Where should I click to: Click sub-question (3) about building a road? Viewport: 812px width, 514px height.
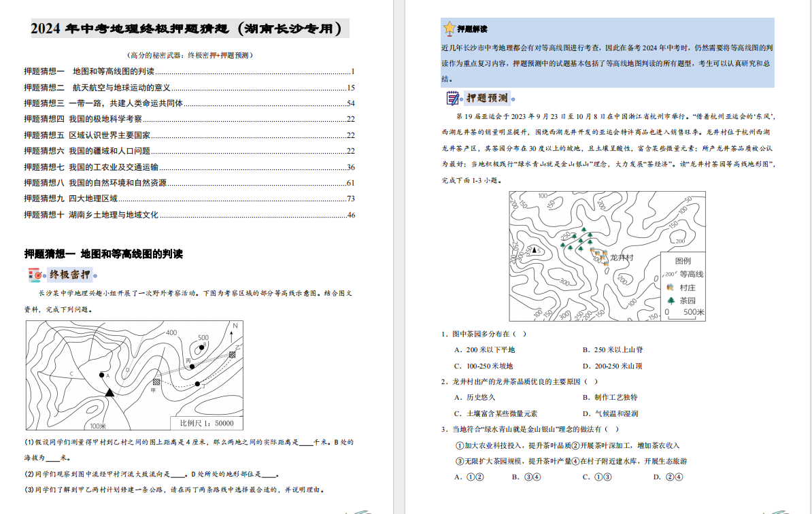(174, 490)
